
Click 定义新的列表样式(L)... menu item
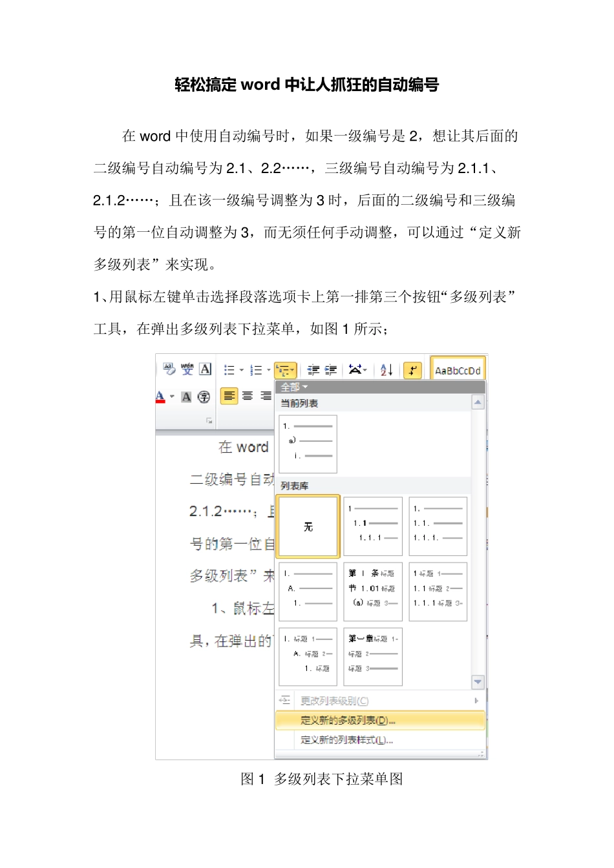(380, 740)
